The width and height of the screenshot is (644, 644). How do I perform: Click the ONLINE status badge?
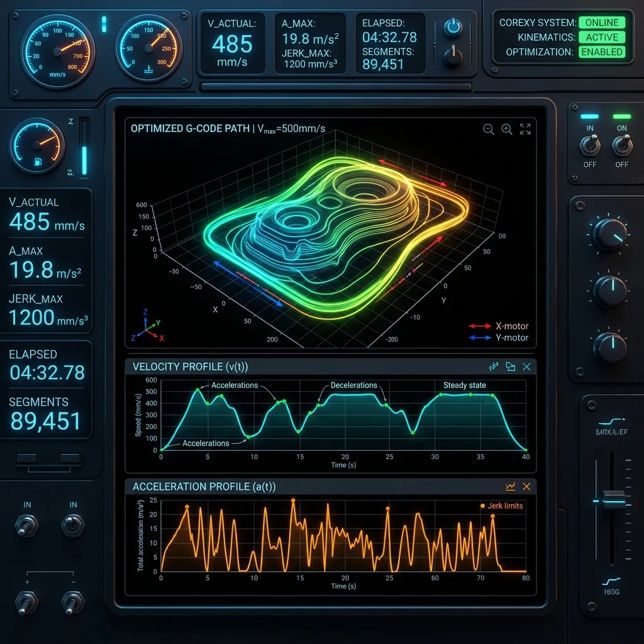pos(602,22)
